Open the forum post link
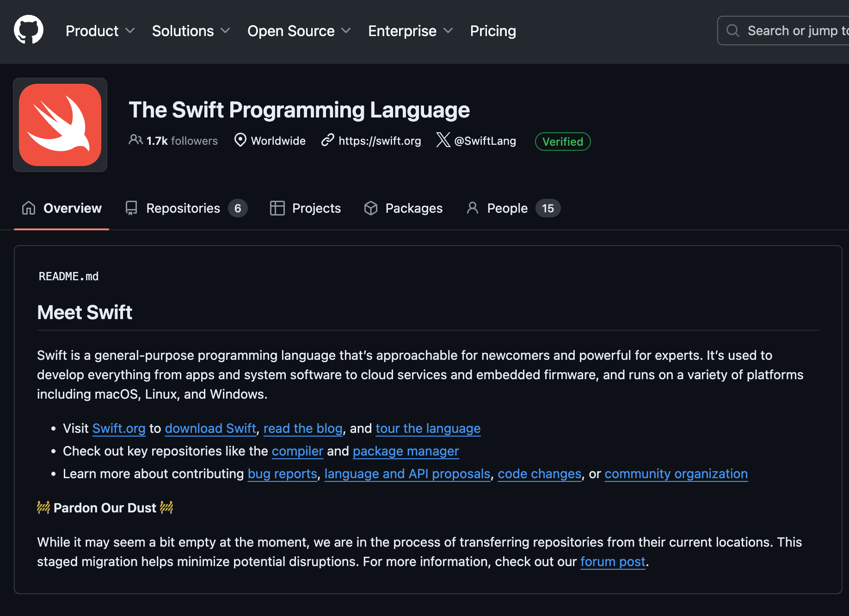Viewport: 849px width, 616px height. (613, 561)
